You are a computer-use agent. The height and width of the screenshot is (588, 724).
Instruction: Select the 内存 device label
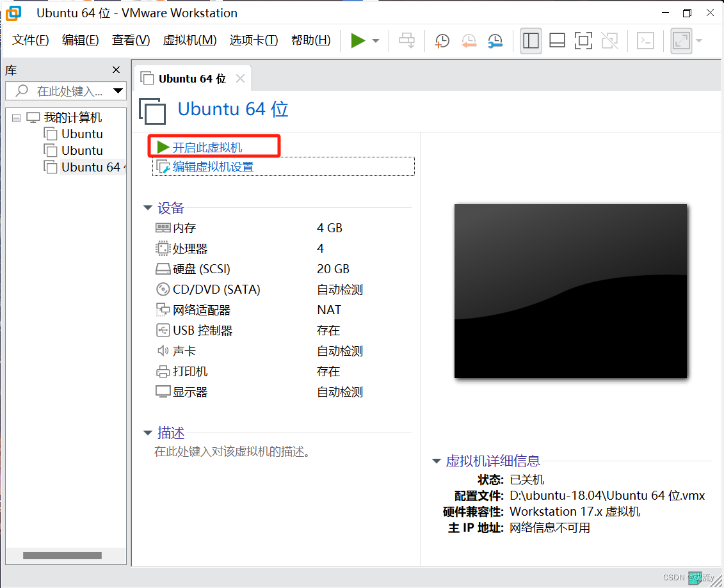pos(184,228)
